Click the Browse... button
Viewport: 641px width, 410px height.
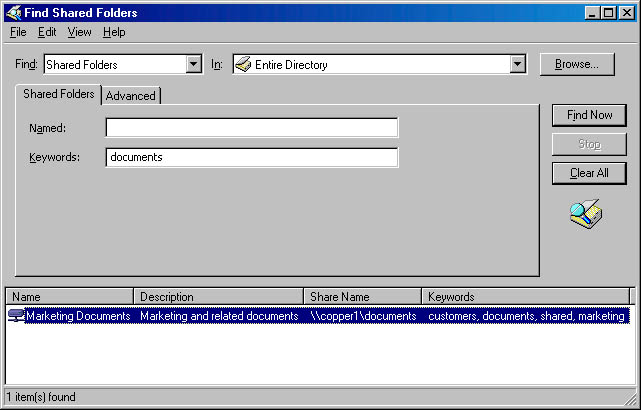click(x=577, y=64)
